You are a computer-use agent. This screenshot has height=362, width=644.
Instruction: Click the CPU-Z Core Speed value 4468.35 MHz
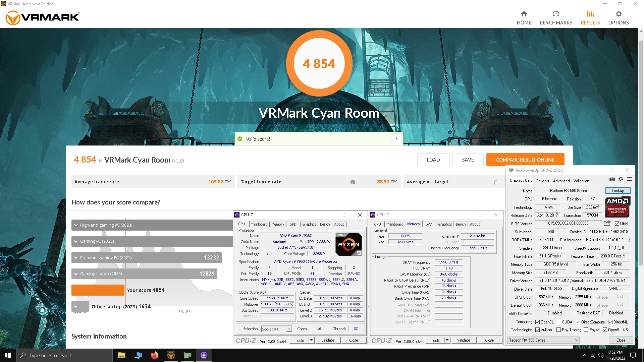point(277,298)
